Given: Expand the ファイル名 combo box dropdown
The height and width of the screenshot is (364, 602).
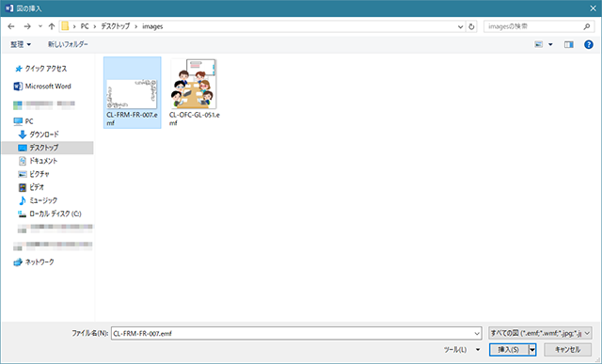Looking at the screenshot, I should (477, 334).
